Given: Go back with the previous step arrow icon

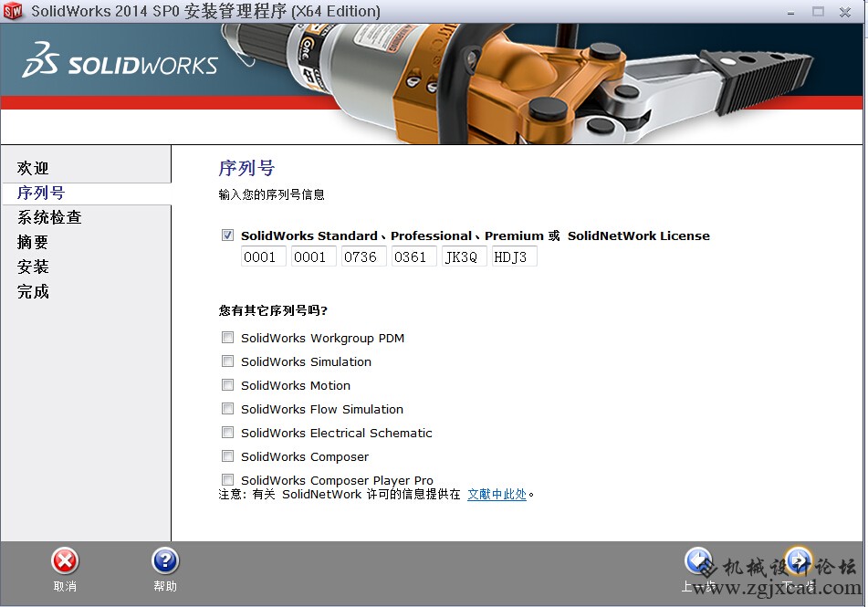Looking at the screenshot, I should (x=698, y=561).
